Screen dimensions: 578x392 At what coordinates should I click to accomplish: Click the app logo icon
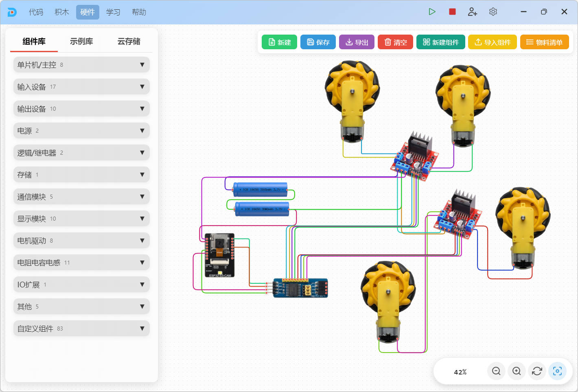point(12,12)
